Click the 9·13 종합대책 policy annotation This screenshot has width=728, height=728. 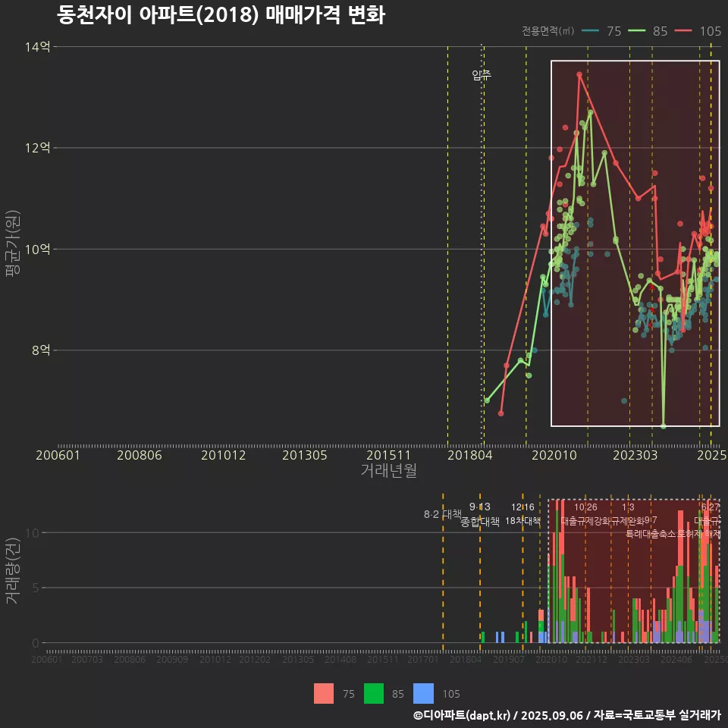click(x=479, y=514)
